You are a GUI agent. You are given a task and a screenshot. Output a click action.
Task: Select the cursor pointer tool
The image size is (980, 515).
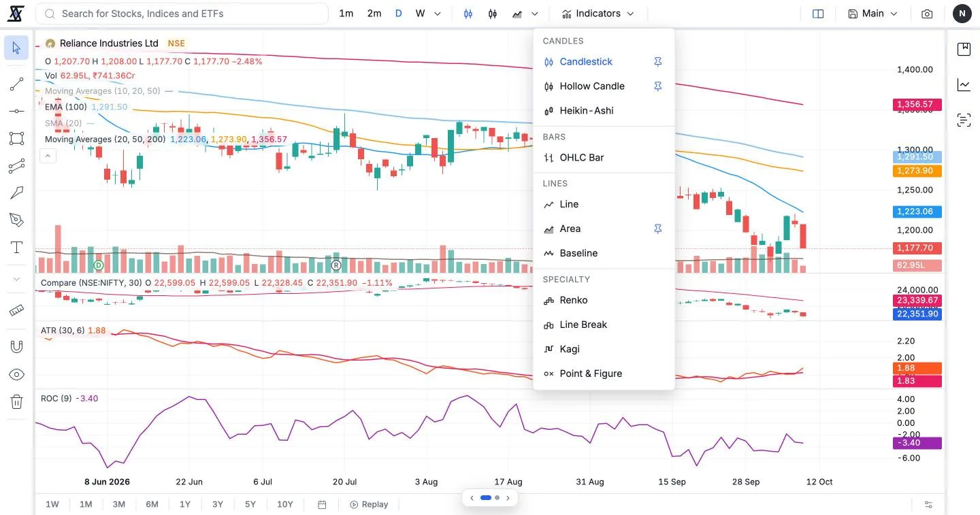[x=16, y=48]
